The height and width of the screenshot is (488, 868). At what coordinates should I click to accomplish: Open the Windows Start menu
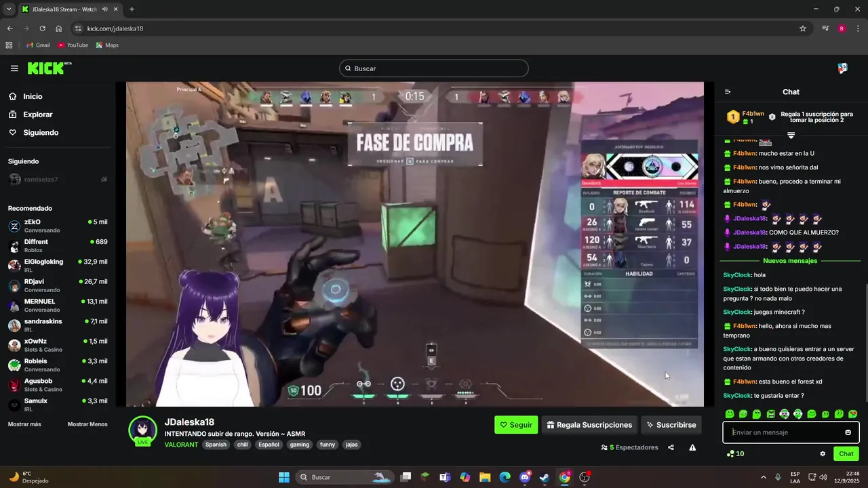click(284, 477)
